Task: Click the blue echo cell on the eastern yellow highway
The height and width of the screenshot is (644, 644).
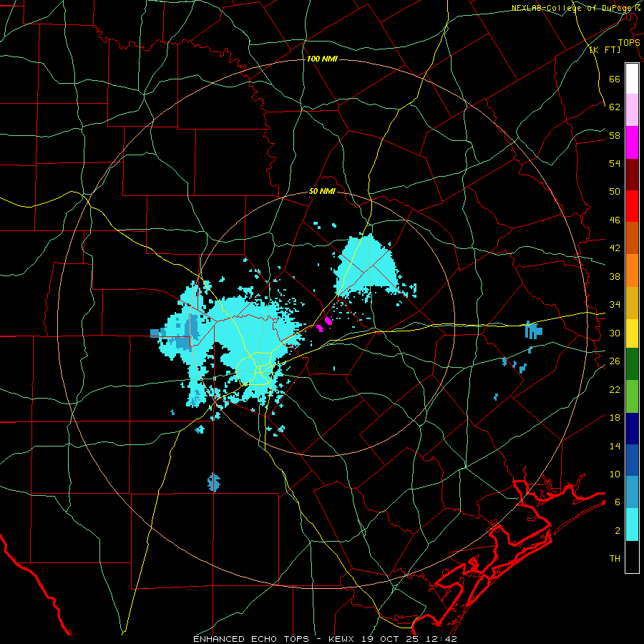Action: point(533,330)
